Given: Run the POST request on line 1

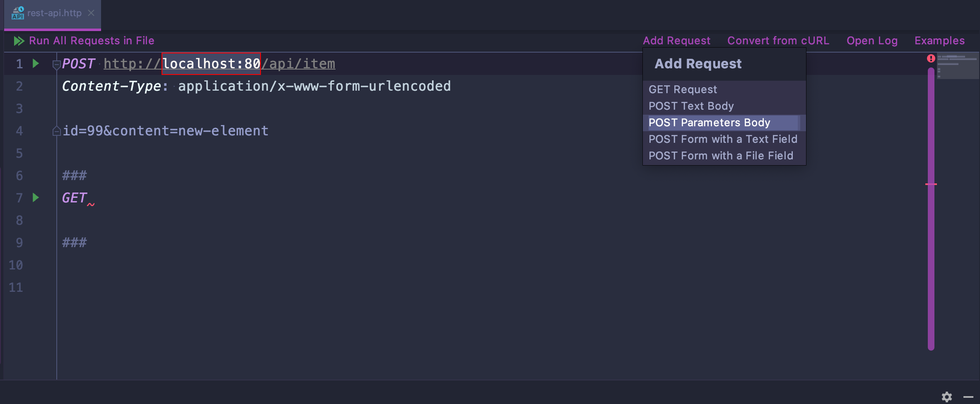Looking at the screenshot, I should click(x=36, y=63).
